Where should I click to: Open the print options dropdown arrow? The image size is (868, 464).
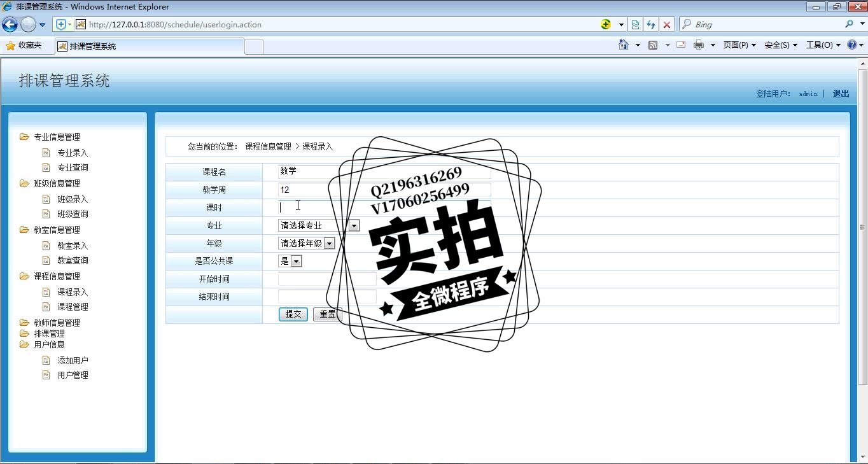pos(713,45)
